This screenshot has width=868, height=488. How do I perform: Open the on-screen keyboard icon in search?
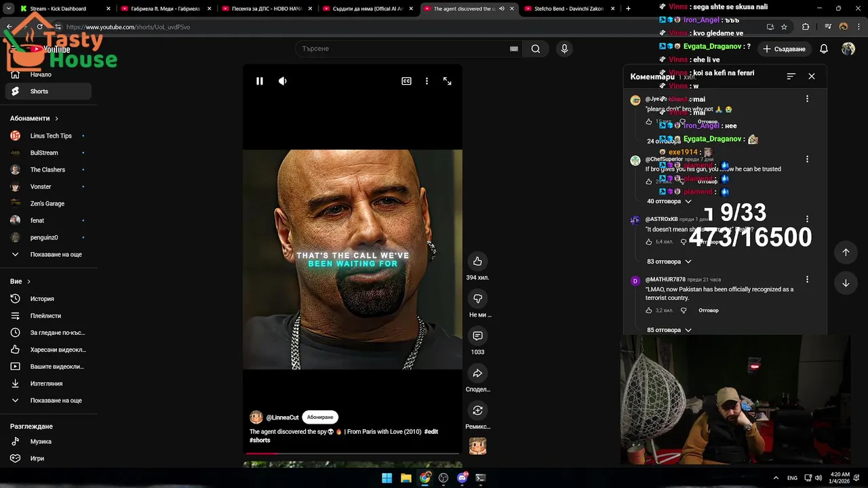coord(514,49)
